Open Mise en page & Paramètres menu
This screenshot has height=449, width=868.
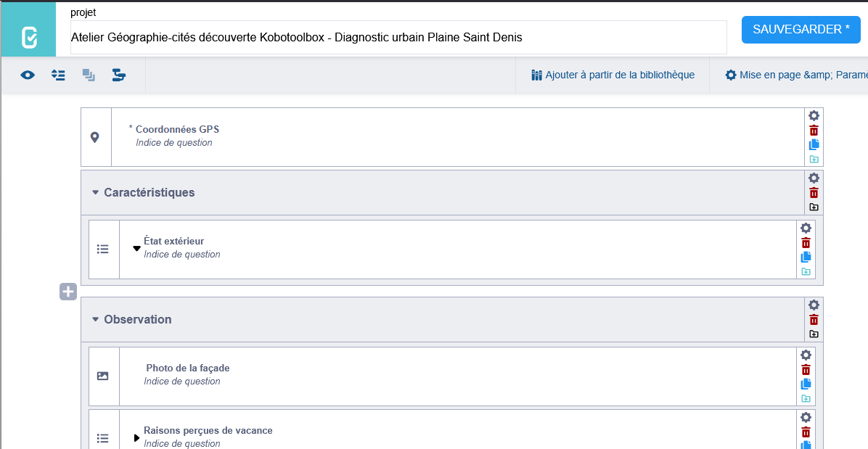[x=795, y=75]
